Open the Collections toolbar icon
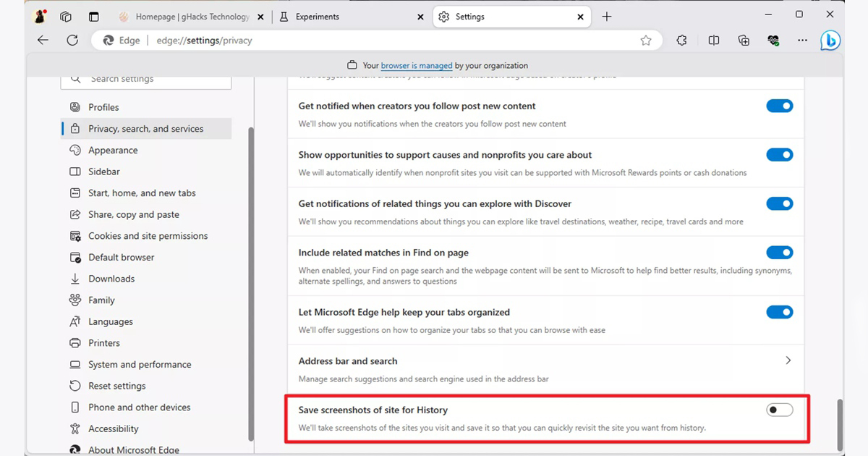Screen dimensions: 868x456 pyautogui.click(x=744, y=41)
